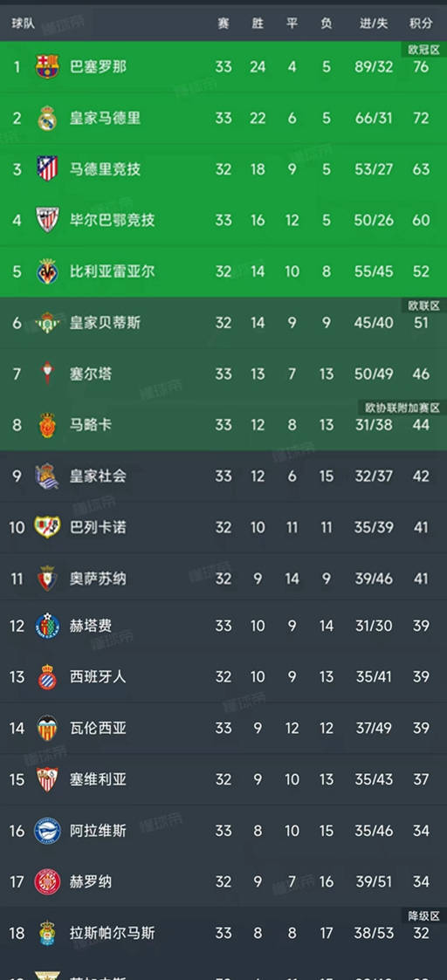
Task: Sort table by 进/失 column header
Action: pyautogui.click(x=374, y=23)
